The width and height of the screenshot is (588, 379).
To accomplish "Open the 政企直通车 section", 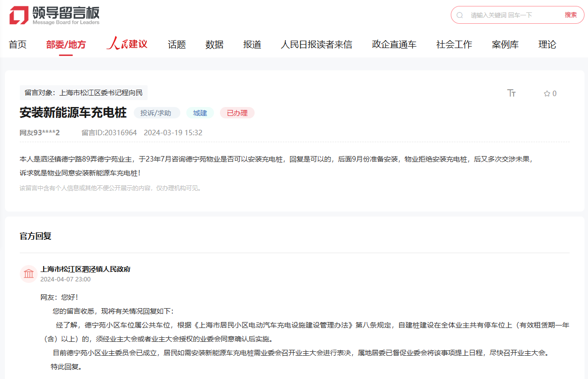I will [394, 44].
